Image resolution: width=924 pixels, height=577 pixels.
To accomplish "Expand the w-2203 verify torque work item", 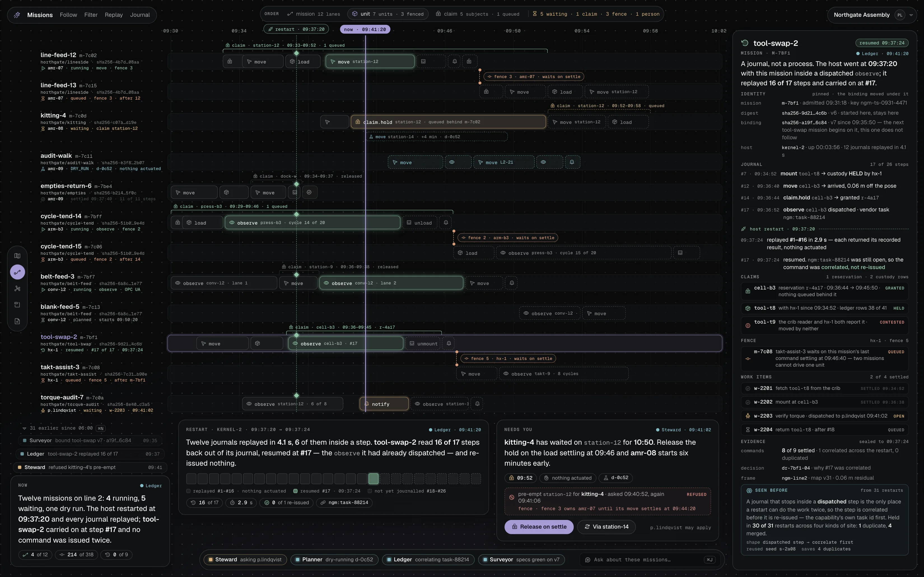I will [824, 416].
